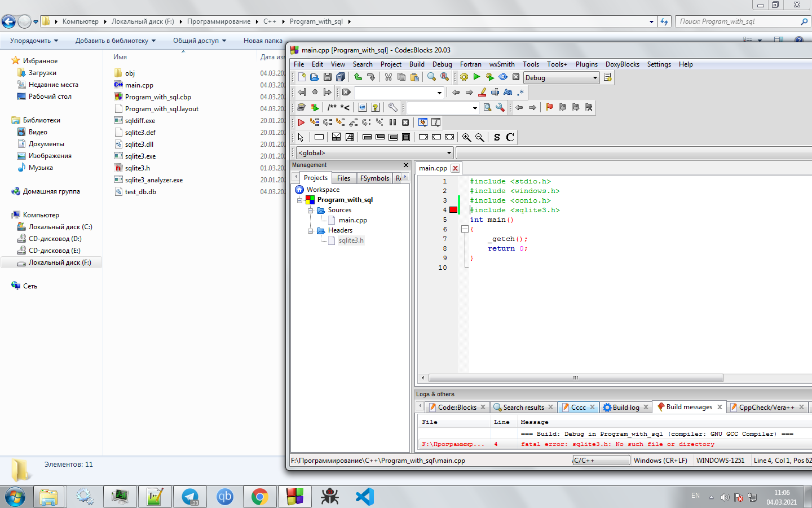The width and height of the screenshot is (812, 508).
Task: Click the Show select target dialog icon
Action: (x=607, y=77)
